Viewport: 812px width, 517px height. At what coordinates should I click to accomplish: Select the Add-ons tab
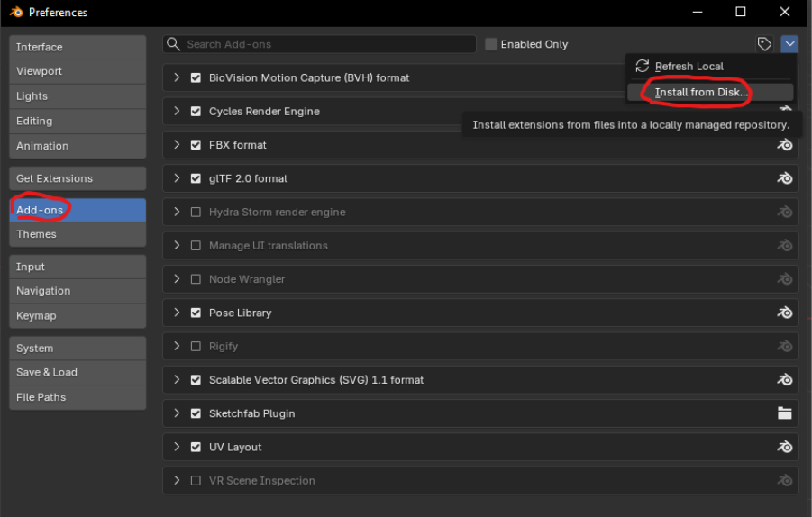78,210
